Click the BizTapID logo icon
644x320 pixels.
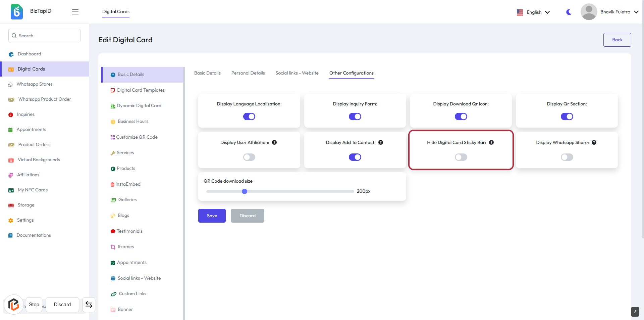17,12
